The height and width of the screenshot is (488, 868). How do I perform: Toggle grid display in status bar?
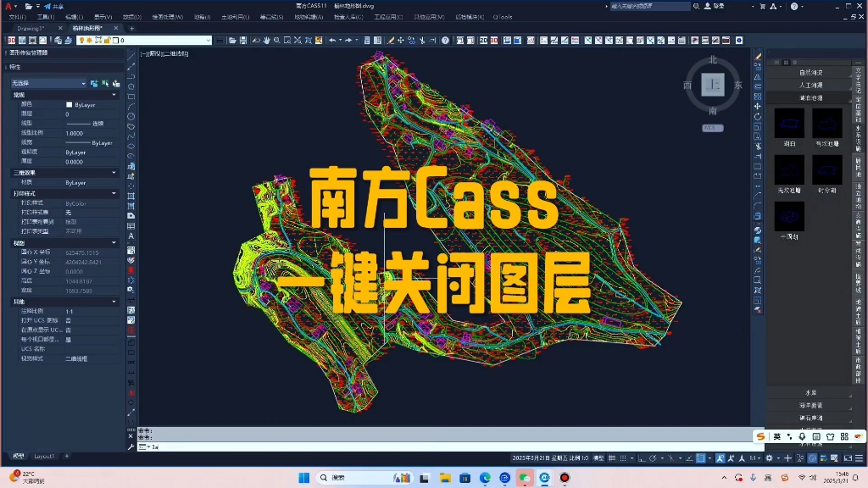coord(612,458)
